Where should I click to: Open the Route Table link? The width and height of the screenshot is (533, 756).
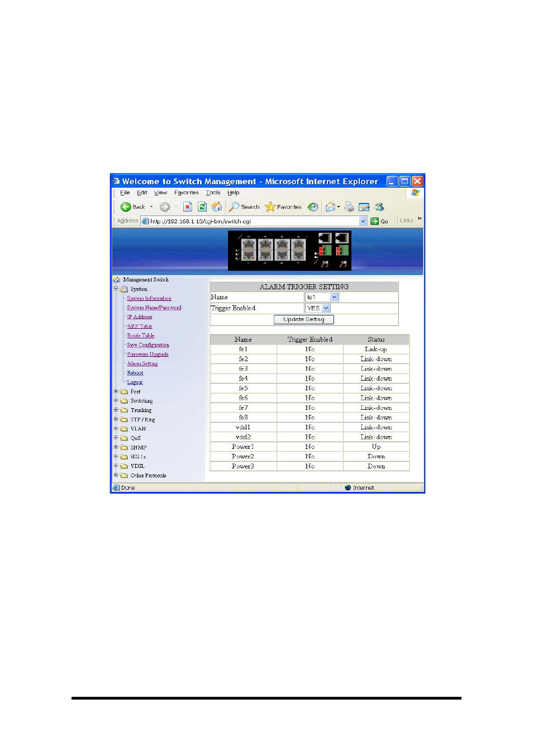pyautogui.click(x=141, y=336)
